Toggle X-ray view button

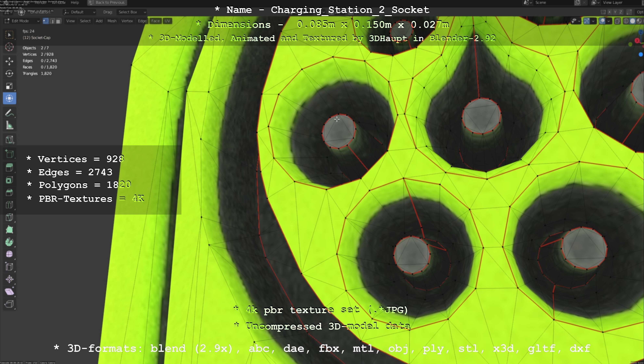pyautogui.click(x=617, y=21)
